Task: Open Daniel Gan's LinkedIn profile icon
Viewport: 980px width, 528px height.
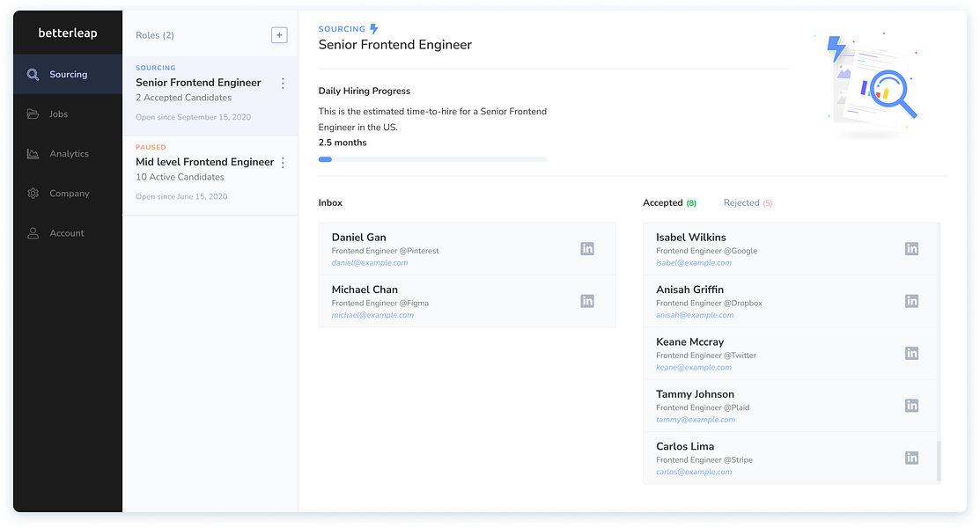Action: (x=587, y=249)
